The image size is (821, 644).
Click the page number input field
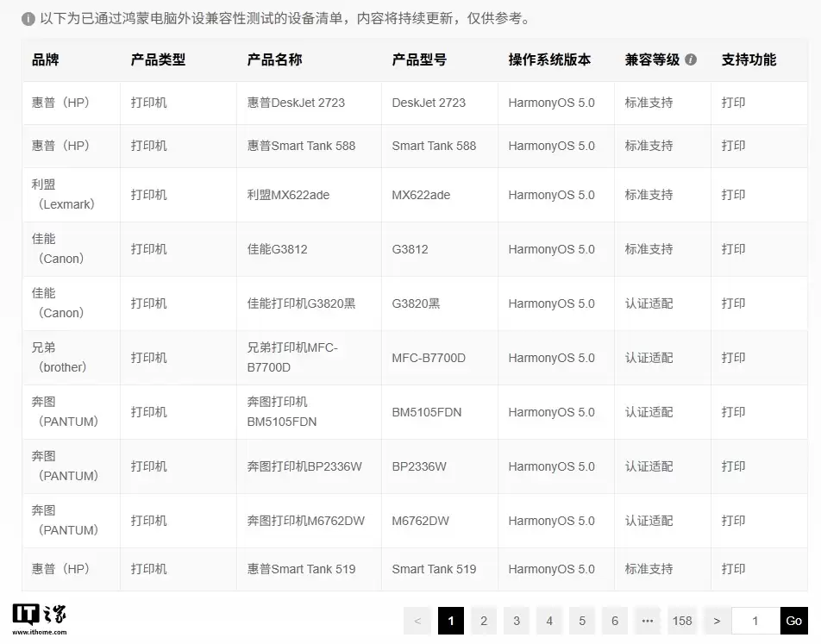tap(755, 621)
